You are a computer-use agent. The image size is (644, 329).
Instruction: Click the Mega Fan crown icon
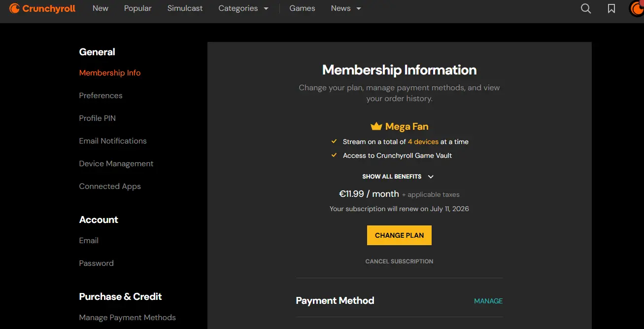click(x=376, y=126)
